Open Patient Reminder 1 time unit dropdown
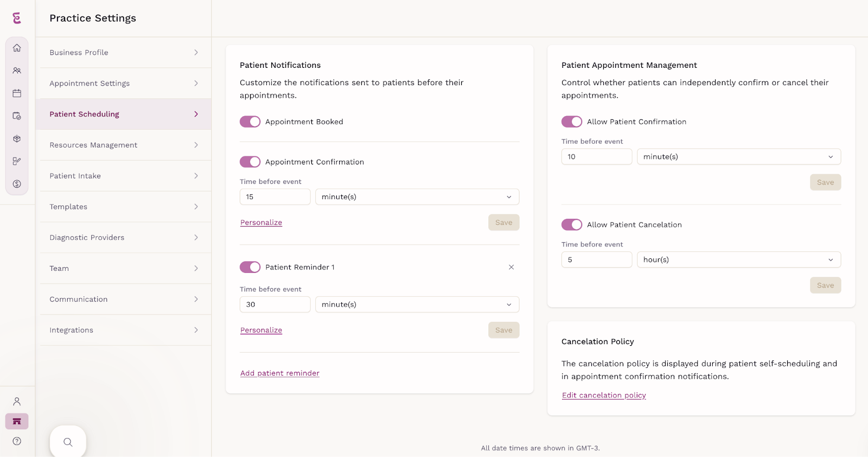The height and width of the screenshot is (457, 868). pos(417,304)
